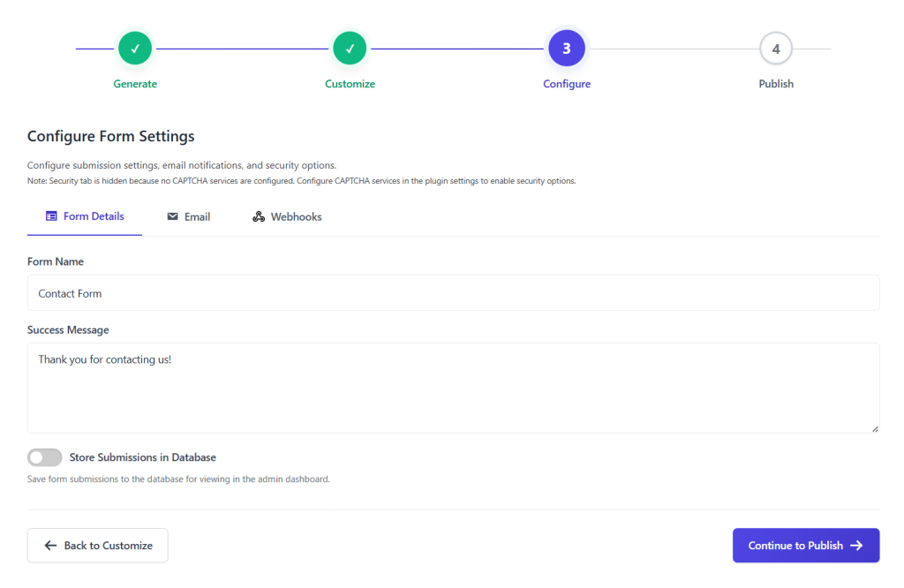
Task: Click the resize handle on Success Message box
Action: click(x=876, y=427)
